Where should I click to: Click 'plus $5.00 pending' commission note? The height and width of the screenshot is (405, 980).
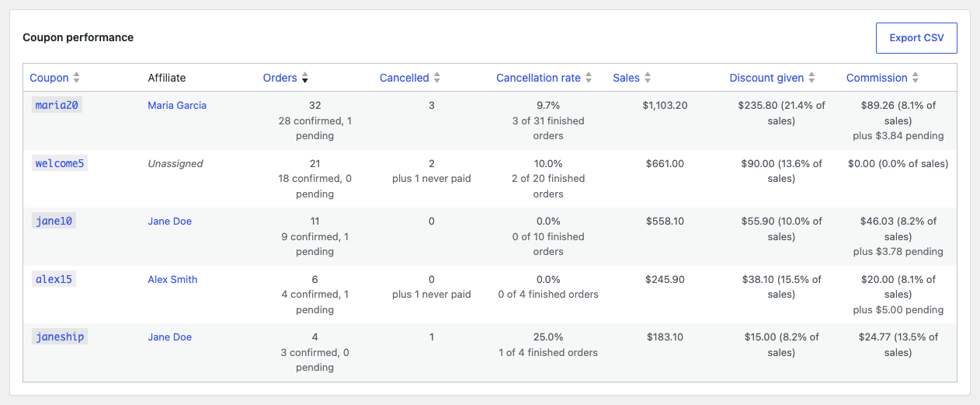(898, 309)
